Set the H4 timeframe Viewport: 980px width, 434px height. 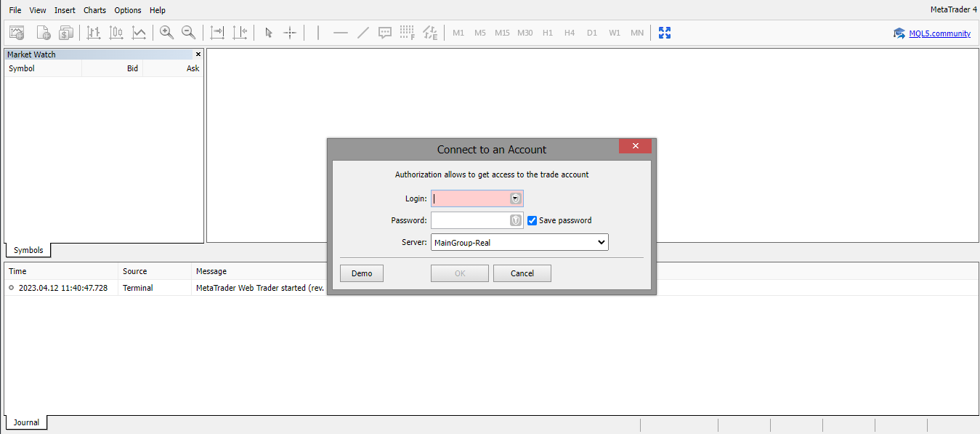[570, 33]
